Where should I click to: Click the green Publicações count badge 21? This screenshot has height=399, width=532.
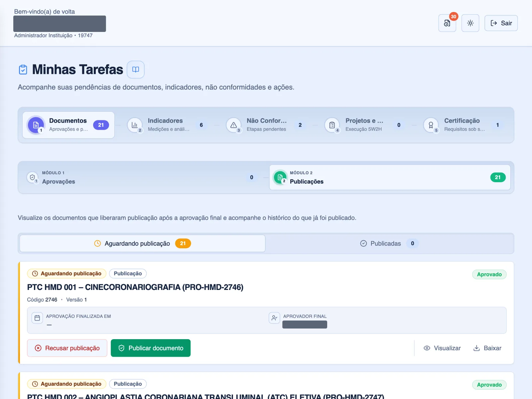pyautogui.click(x=498, y=177)
